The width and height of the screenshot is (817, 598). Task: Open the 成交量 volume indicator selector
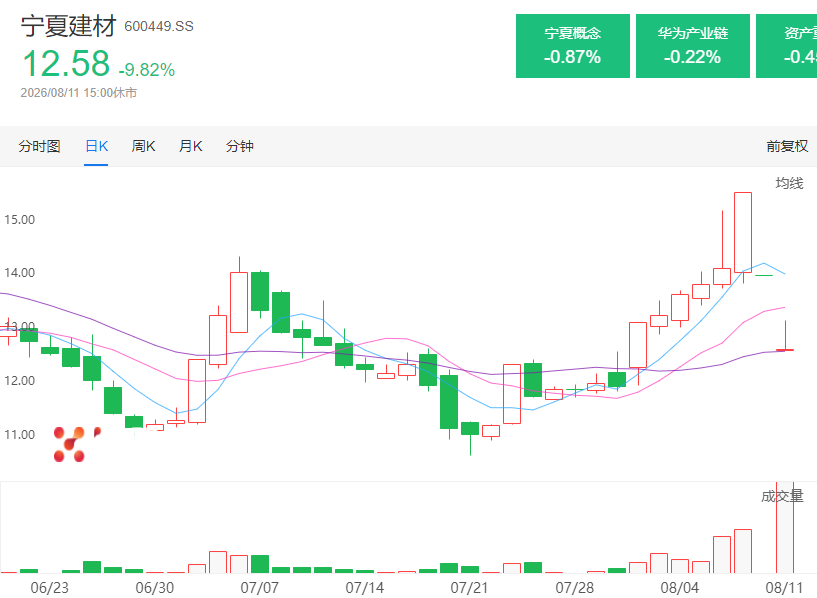[x=782, y=496]
